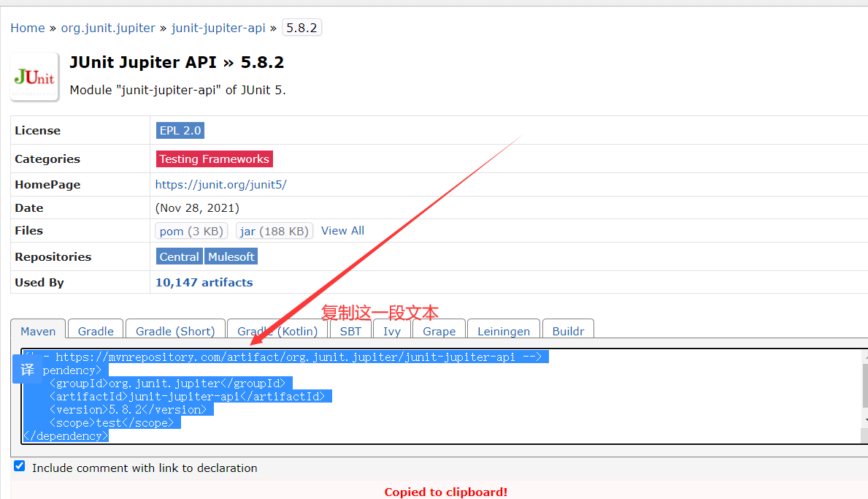Switch to the SBT tab
Image resolution: width=868 pixels, height=499 pixels.
click(x=350, y=331)
